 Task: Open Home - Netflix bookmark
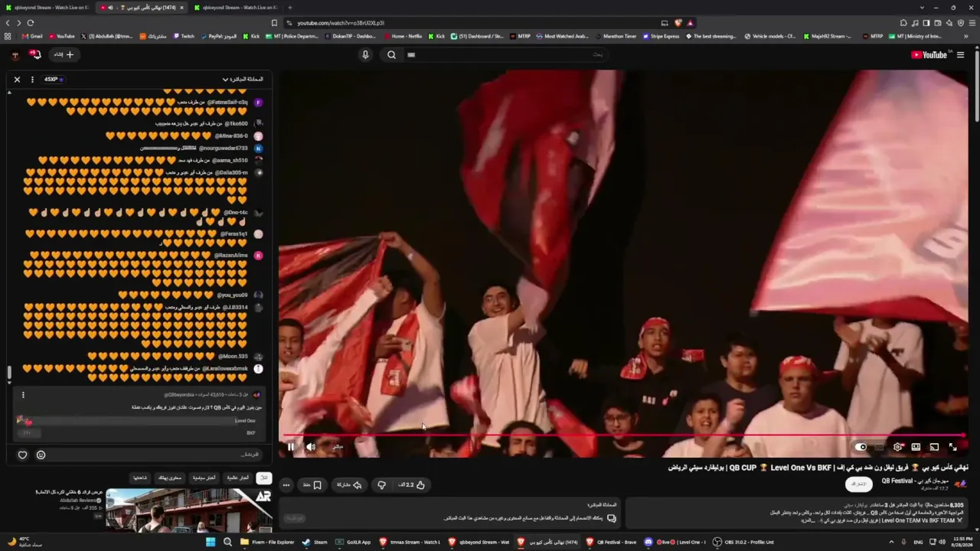[x=403, y=36]
